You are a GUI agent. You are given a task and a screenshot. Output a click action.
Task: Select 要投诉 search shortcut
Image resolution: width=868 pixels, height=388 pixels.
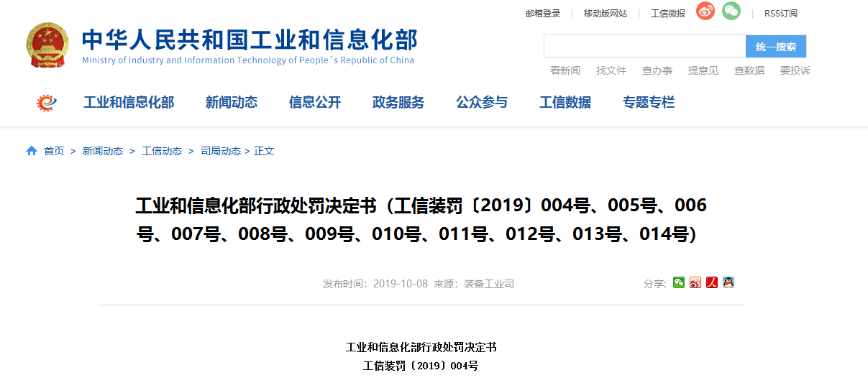(795, 70)
